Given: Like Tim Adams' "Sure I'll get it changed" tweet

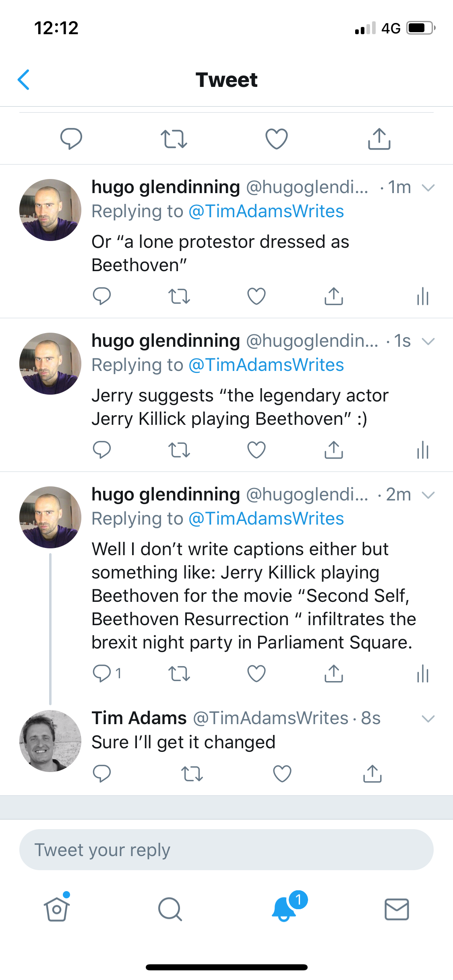Looking at the screenshot, I should coord(282,774).
